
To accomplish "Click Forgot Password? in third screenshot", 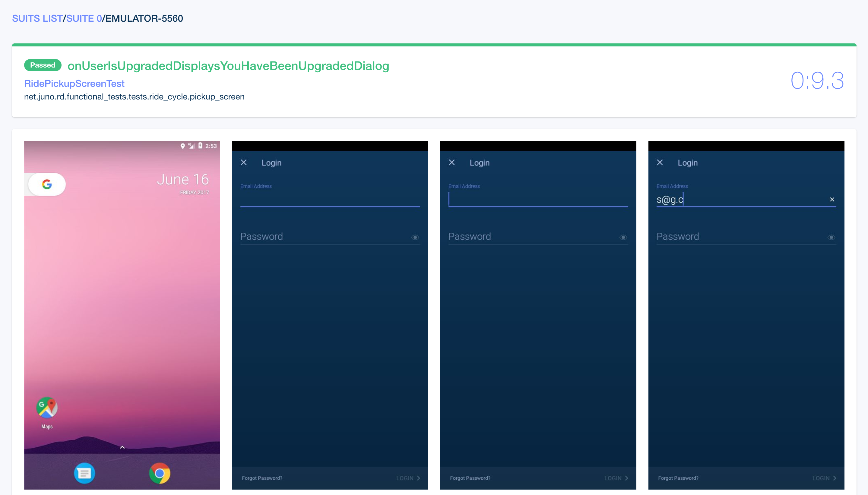I will [470, 478].
